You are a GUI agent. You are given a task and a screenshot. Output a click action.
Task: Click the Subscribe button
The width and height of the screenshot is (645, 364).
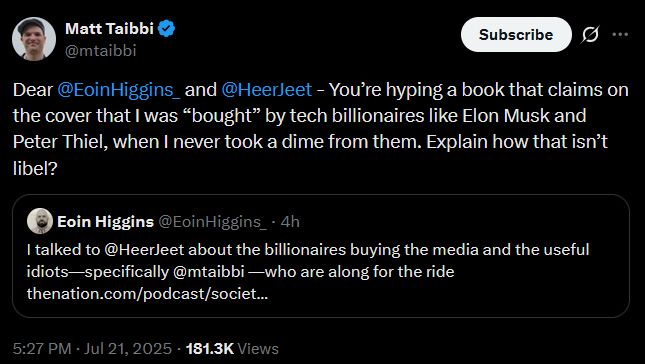click(x=516, y=35)
